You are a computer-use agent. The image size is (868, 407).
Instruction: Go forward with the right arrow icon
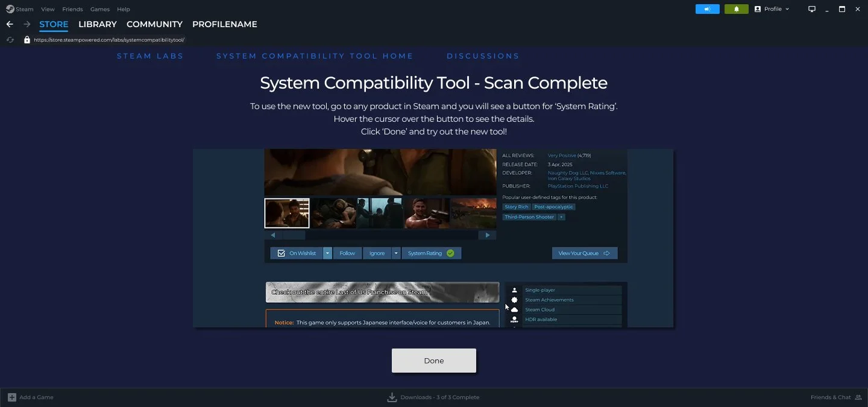(27, 24)
